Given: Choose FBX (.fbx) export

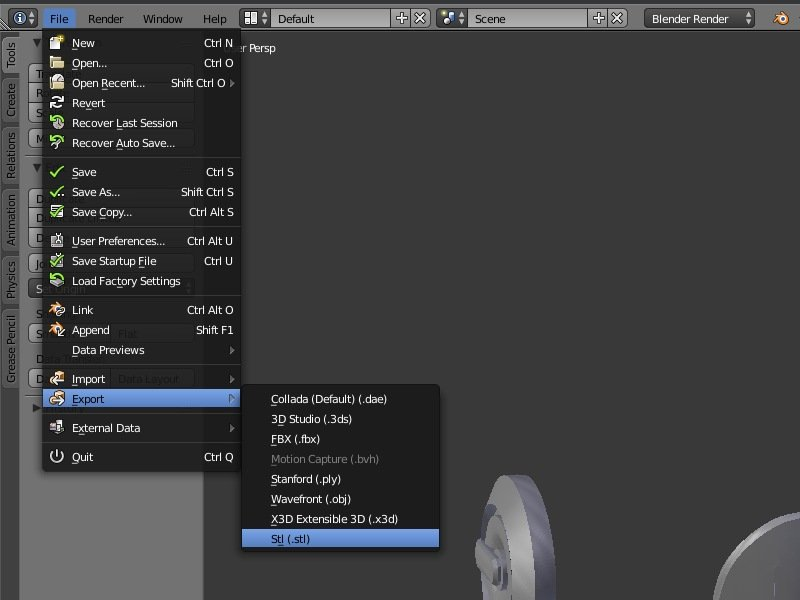Looking at the screenshot, I should (x=340, y=439).
